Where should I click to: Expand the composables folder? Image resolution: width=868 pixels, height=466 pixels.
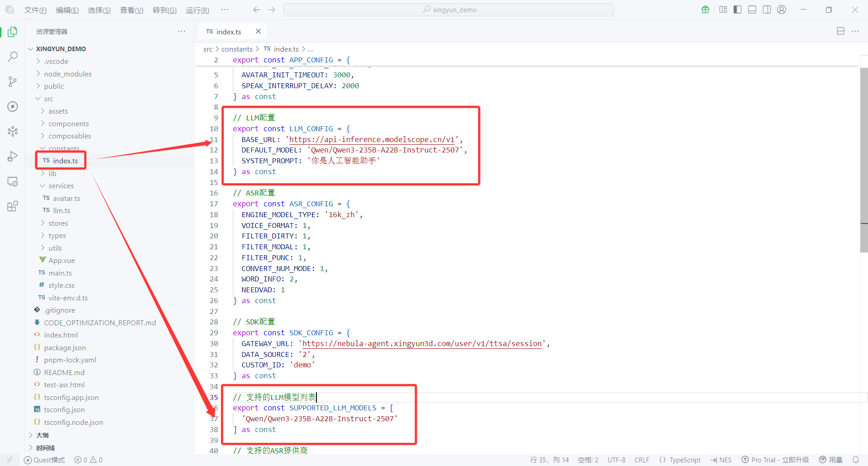[70, 136]
